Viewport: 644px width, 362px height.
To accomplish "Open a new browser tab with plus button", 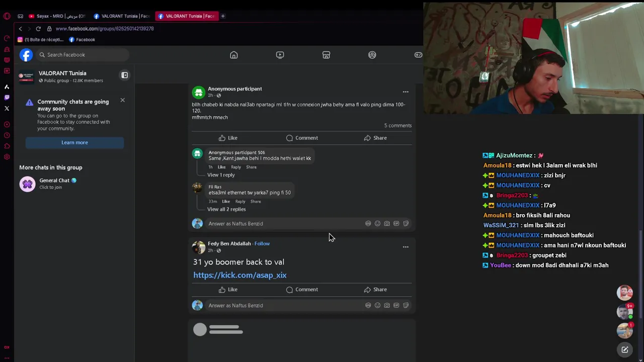I will click(x=223, y=16).
